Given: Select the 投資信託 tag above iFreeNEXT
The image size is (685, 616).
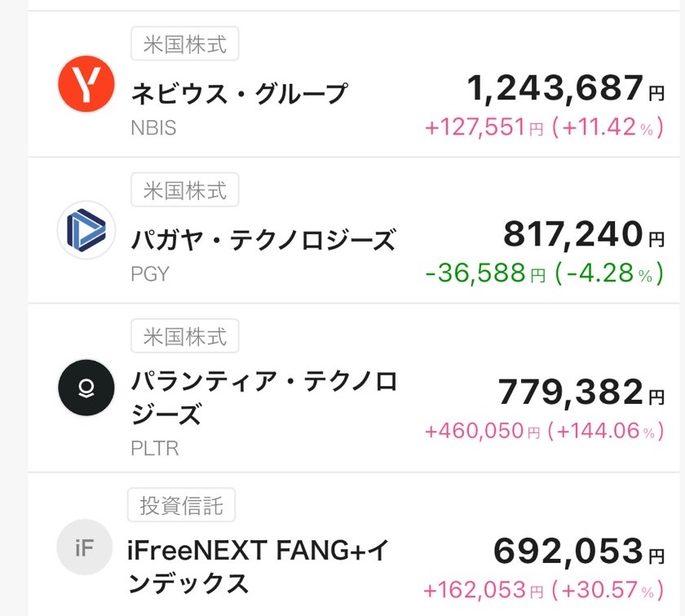Looking at the screenshot, I should coord(181,506).
